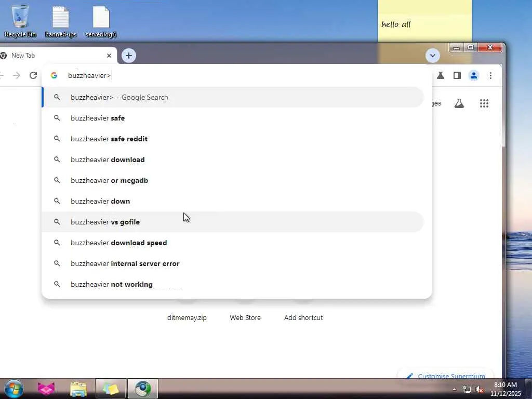This screenshot has height=399, width=532.
Task: Open the three-dot browser menu
Action: 490,75
